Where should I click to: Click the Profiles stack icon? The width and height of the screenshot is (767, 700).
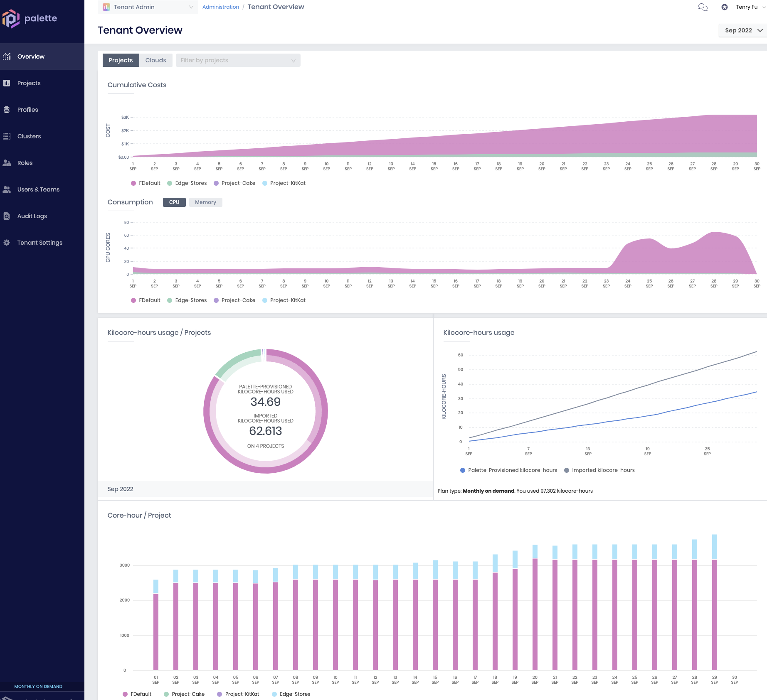pyautogui.click(x=7, y=110)
